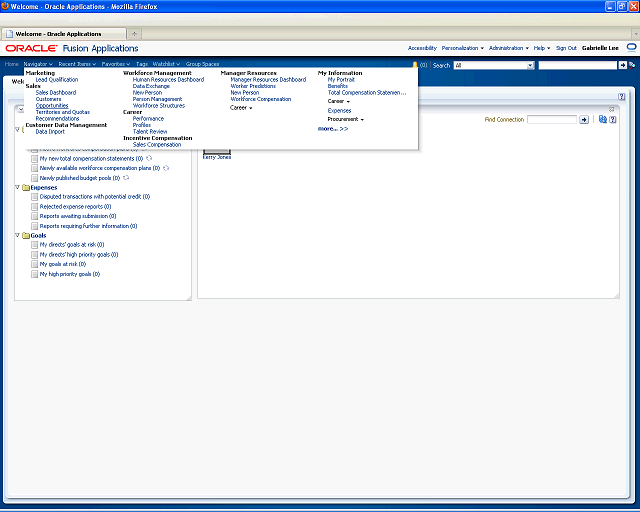This screenshot has width=640, height=512.
Task: Expand Procurement under My Information
Action: [x=346, y=119]
